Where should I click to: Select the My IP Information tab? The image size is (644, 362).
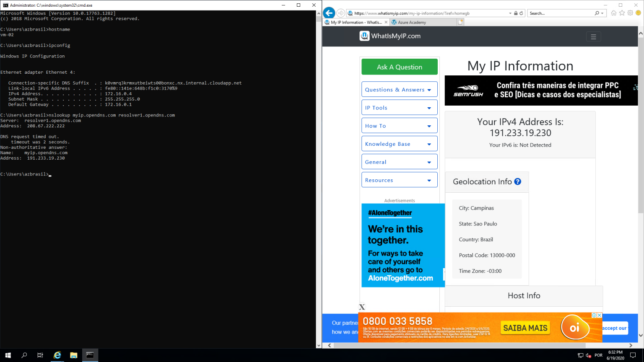(x=355, y=22)
